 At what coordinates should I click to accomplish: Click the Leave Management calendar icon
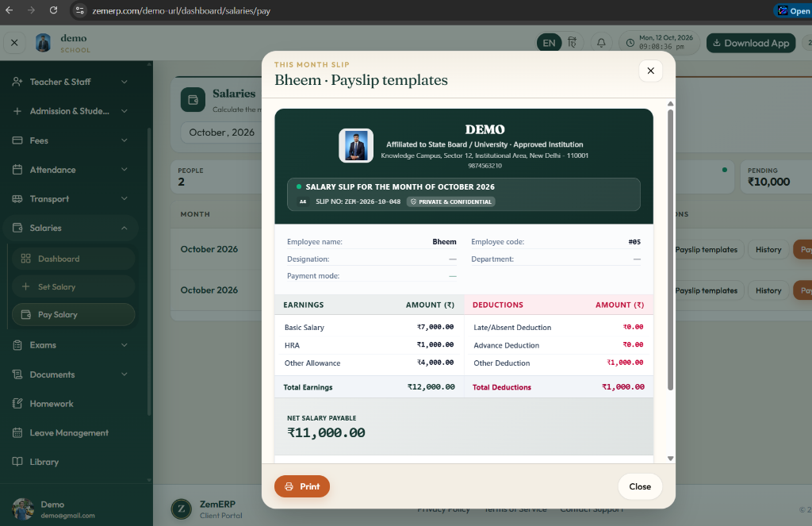pyautogui.click(x=17, y=432)
